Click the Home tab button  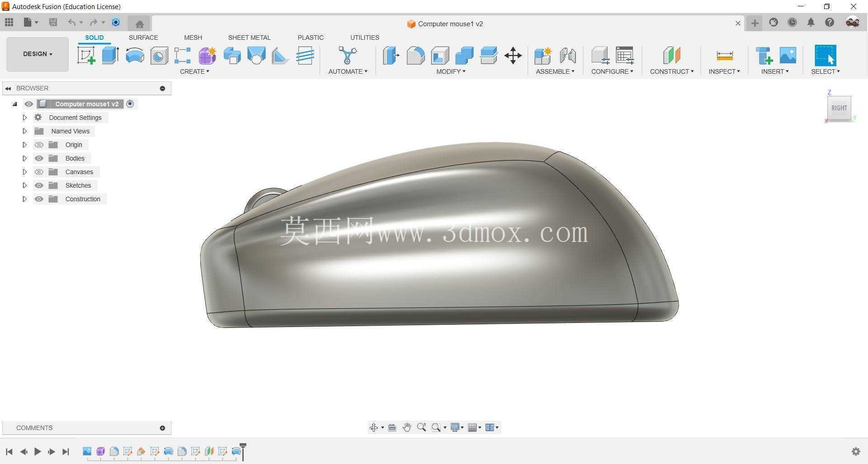[x=139, y=24]
